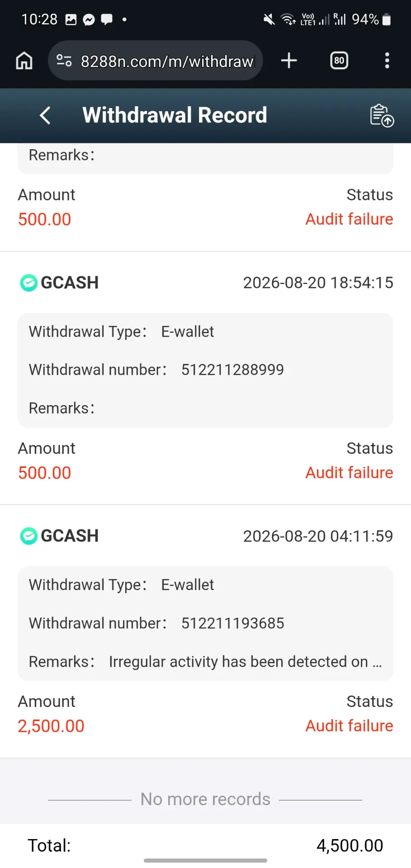Image resolution: width=411 pixels, height=868 pixels.
Task: Tap the clipboard upload icon in header
Action: pos(382,115)
